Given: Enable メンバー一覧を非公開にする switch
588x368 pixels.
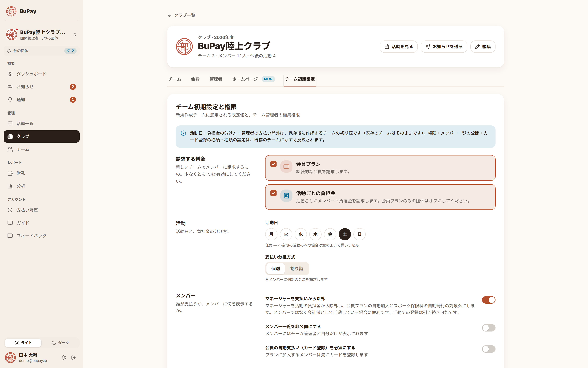Looking at the screenshot, I should click(x=489, y=328).
